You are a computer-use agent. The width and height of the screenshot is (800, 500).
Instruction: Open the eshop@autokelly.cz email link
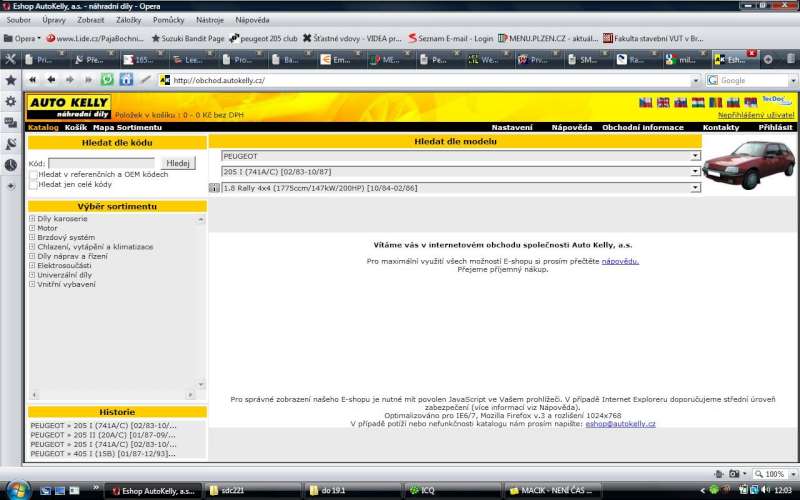620,424
